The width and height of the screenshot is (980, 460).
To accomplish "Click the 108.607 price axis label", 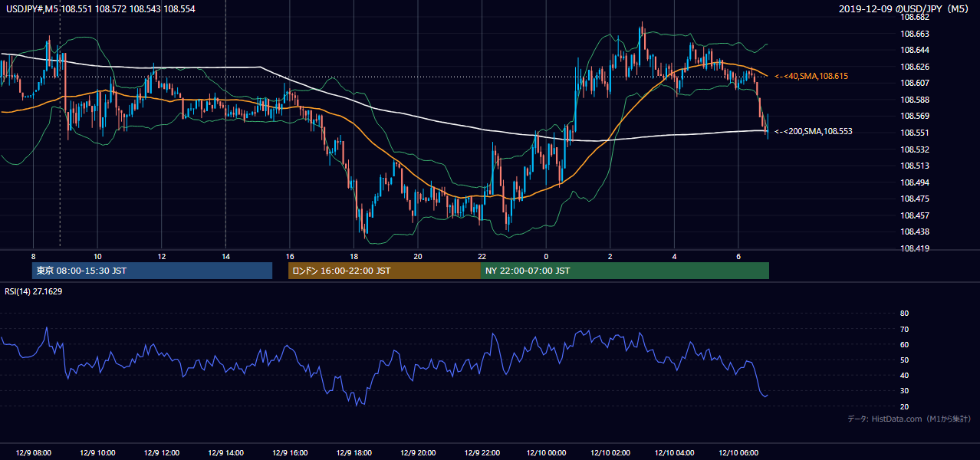I will tap(914, 83).
